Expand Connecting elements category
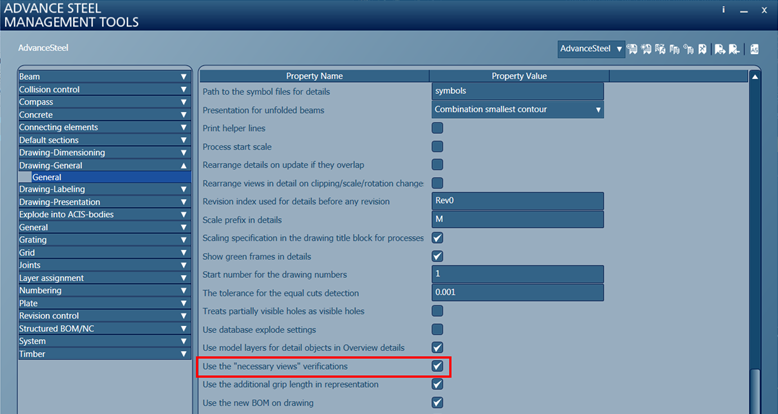 point(105,127)
